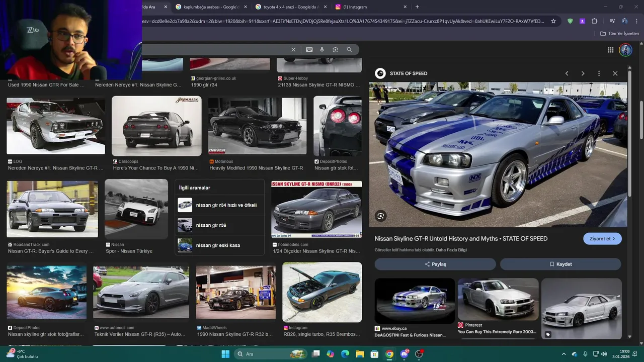The height and width of the screenshot is (362, 644).
Task: Click the Paylaş share button
Action: tap(435, 264)
